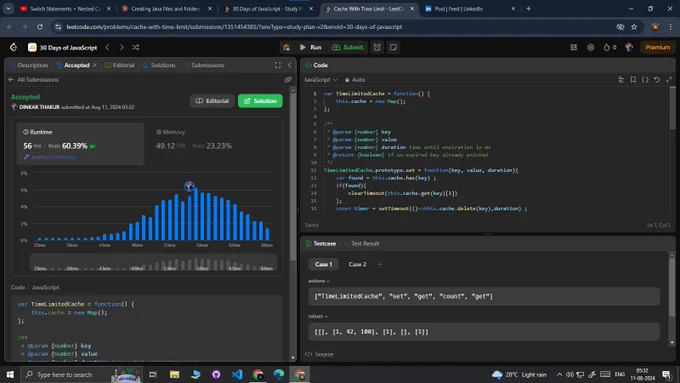
Task: Add a new test case plus
Action: [379, 264]
